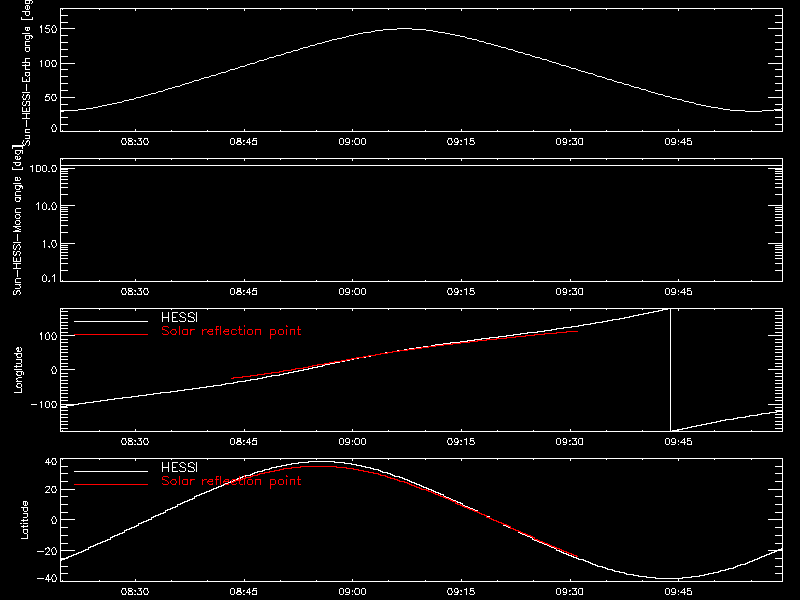Click 09:15 label under Latitude plot
This screenshot has height=600, width=800.
click(x=461, y=592)
